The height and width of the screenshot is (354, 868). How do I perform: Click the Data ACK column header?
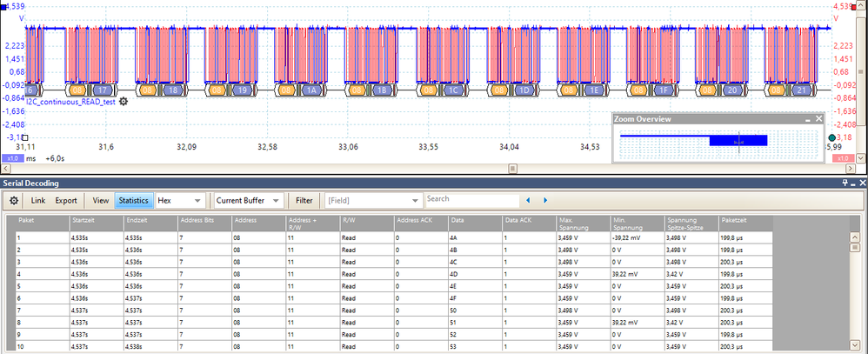coord(531,224)
